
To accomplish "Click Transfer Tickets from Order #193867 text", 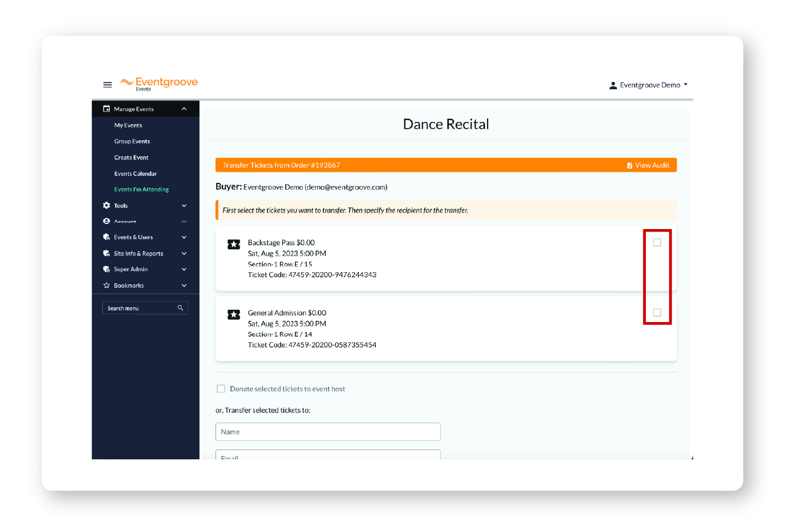I will (x=281, y=165).
